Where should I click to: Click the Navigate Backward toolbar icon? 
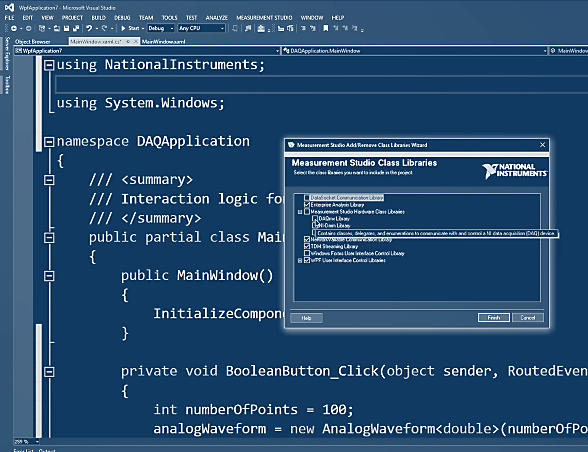coord(14,28)
